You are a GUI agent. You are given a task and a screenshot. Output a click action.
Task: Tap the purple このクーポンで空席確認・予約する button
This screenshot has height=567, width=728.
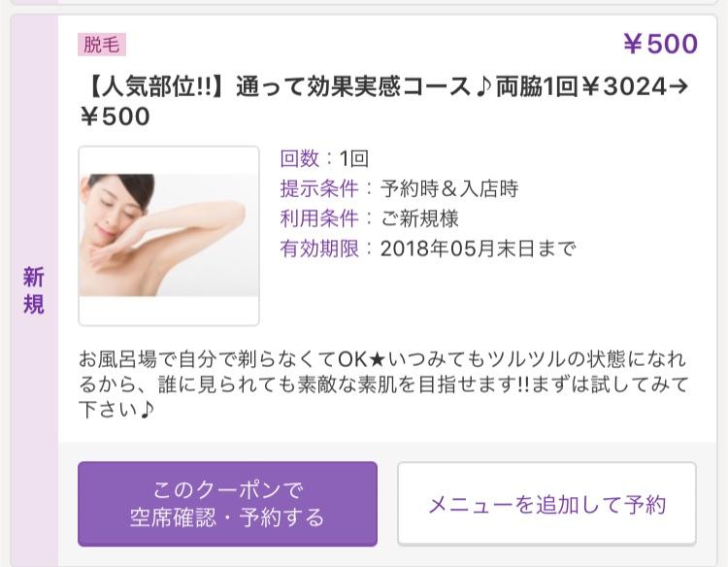coord(227,504)
